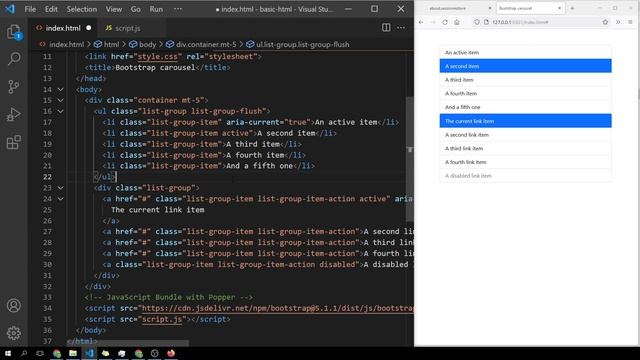Click 'A third link item' in browser
The image size is (640, 360).
(525, 148)
